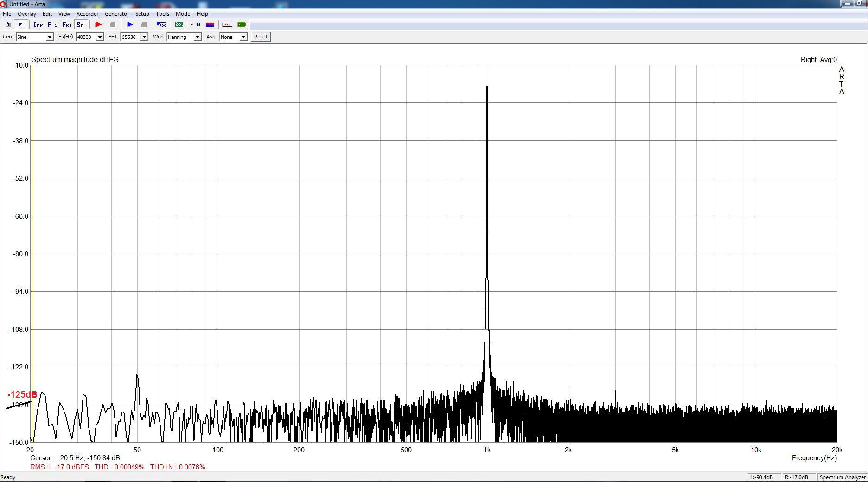The image size is (868, 482).
Task: Open the File menu
Action: coord(7,14)
